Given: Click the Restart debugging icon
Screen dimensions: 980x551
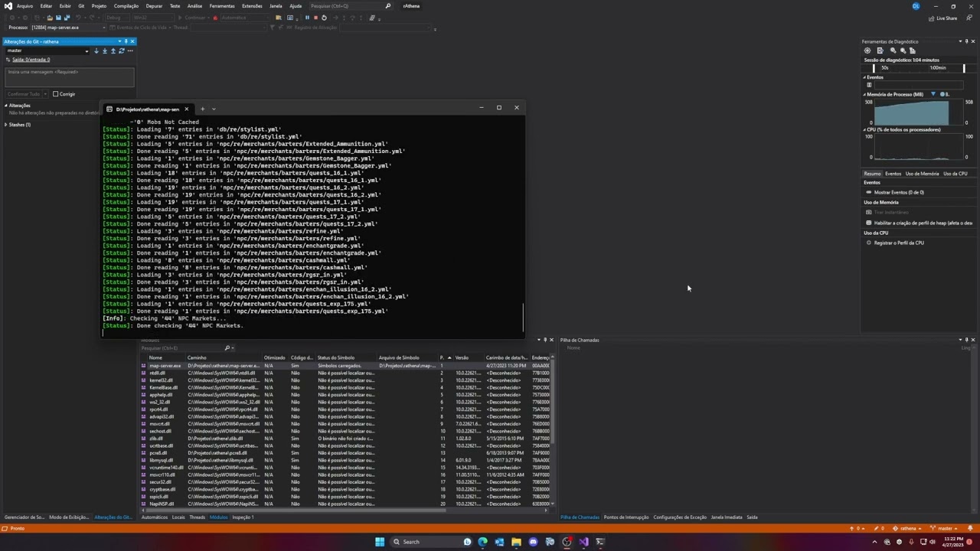Looking at the screenshot, I should 324,18.
